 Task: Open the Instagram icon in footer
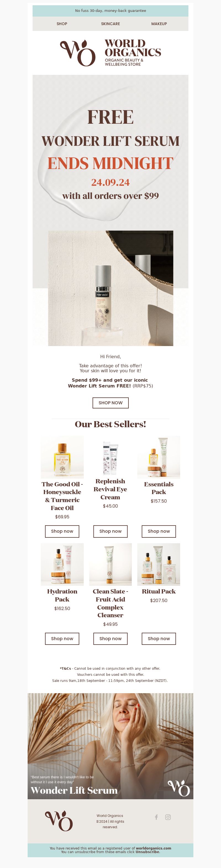click(x=168, y=817)
